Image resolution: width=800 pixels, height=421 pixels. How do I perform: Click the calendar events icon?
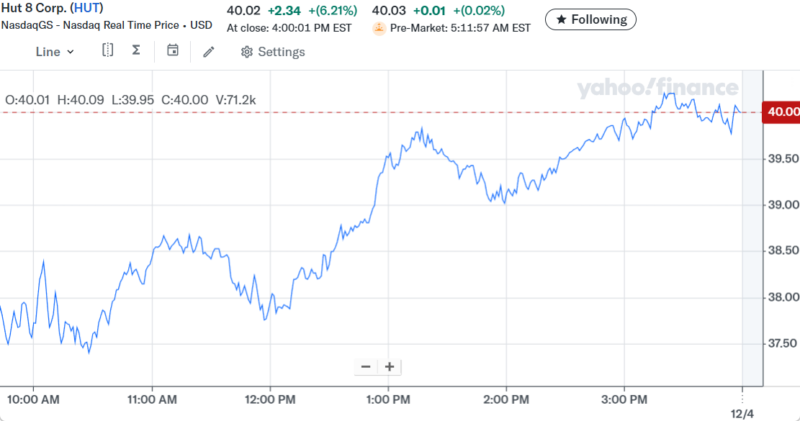click(x=173, y=50)
